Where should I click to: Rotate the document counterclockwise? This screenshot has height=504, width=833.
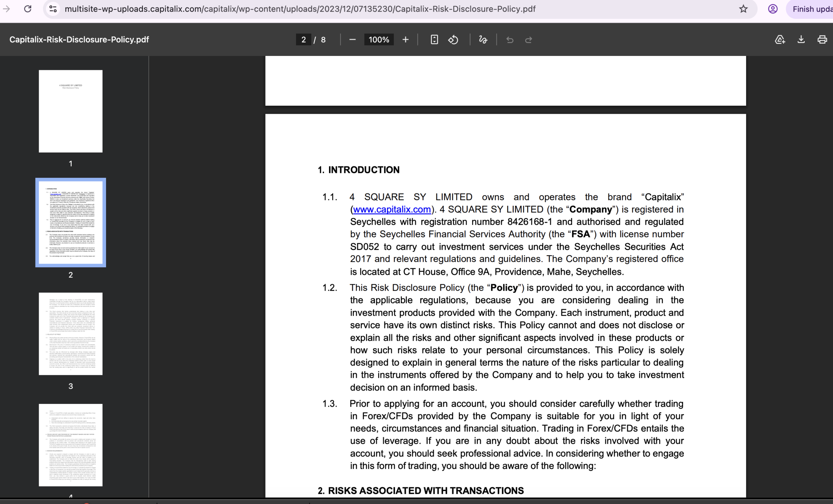point(453,40)
